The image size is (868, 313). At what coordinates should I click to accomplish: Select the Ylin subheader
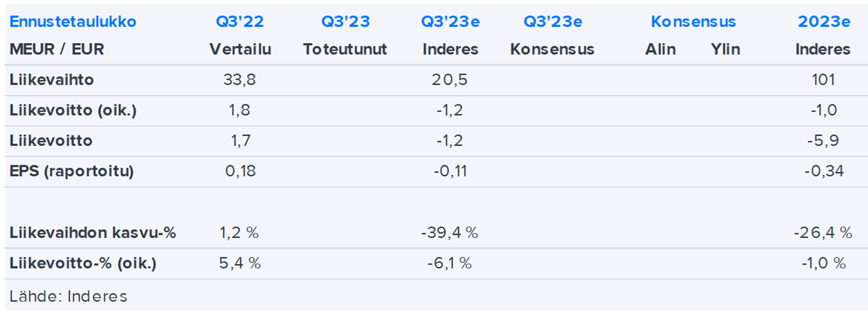[725, 49]
